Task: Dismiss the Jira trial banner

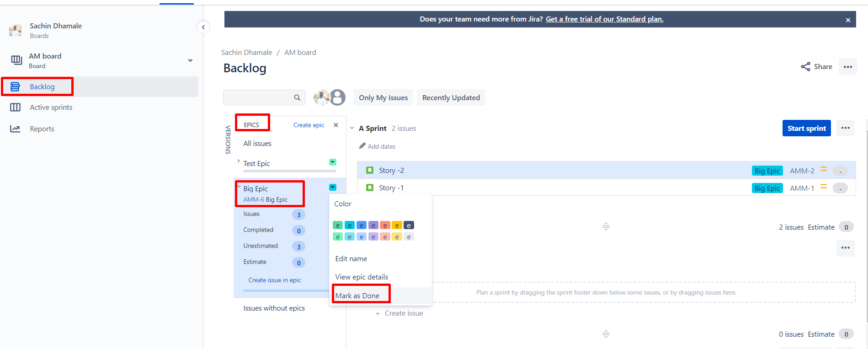Action: [848, 20]
